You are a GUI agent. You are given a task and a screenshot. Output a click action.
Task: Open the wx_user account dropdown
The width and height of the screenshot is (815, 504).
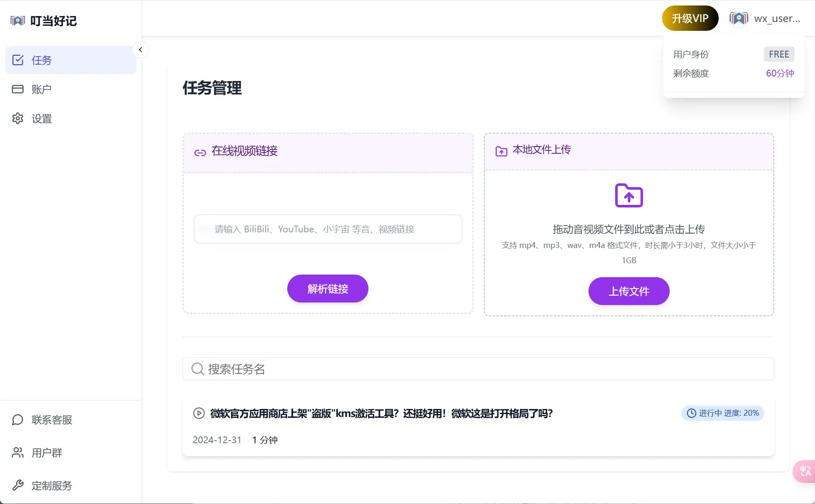point(777,19)
